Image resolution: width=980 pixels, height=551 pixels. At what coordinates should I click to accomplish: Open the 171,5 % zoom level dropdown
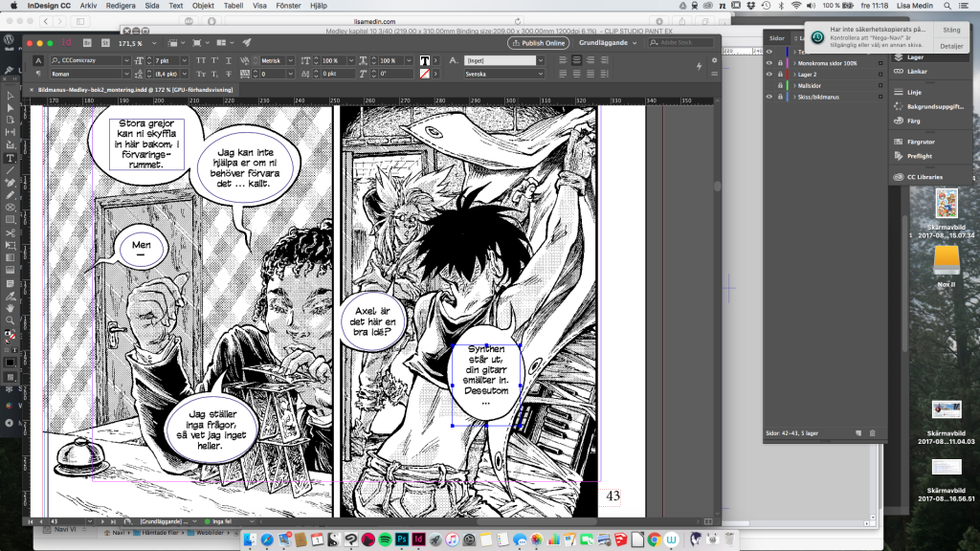(x=154, y=43)
